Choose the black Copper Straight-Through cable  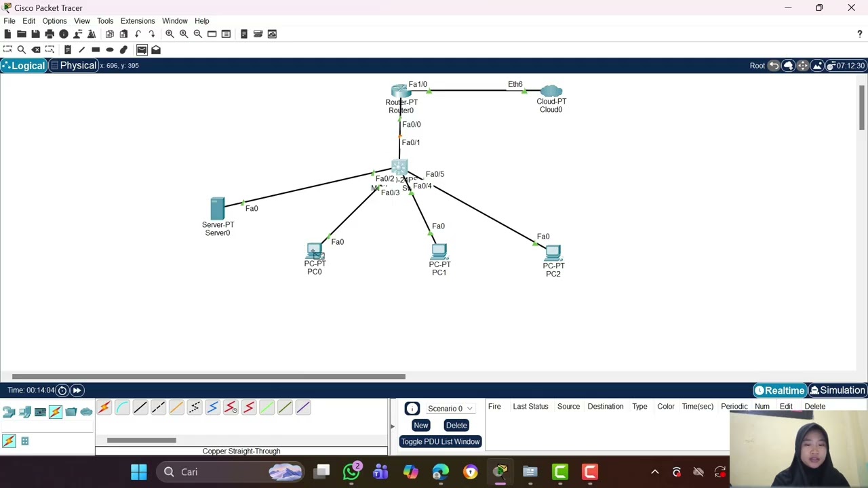pyautogui.click(x=140, y=407)
